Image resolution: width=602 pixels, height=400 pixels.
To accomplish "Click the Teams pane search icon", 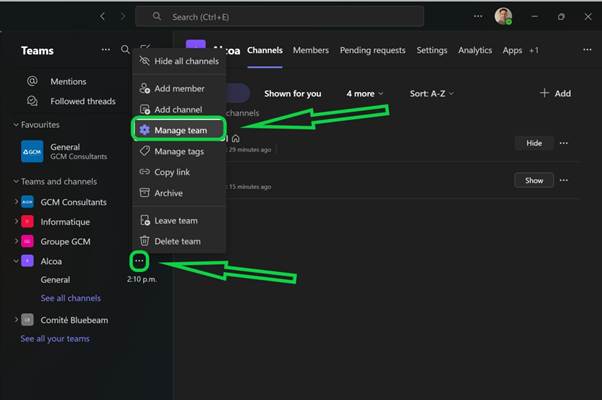I will (x=125, y=50).
